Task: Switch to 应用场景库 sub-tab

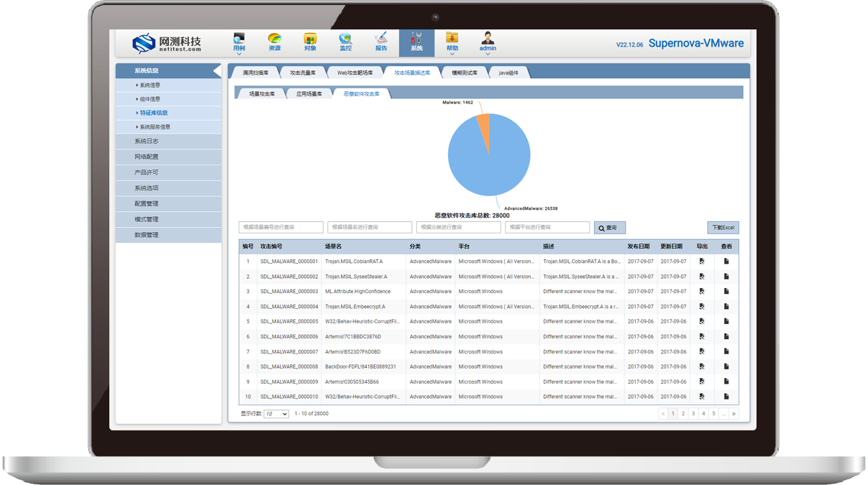Action: coord(309,93)
